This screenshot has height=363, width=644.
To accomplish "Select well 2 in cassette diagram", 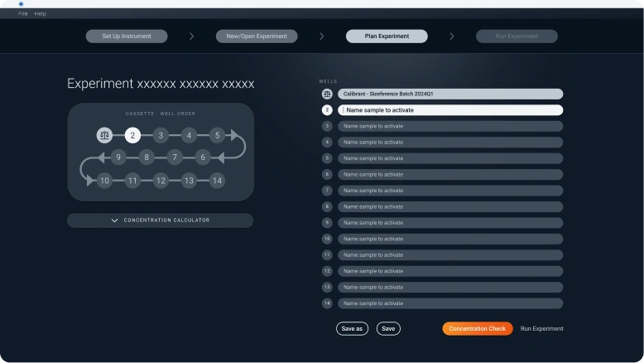I will (x=132, y=135).
